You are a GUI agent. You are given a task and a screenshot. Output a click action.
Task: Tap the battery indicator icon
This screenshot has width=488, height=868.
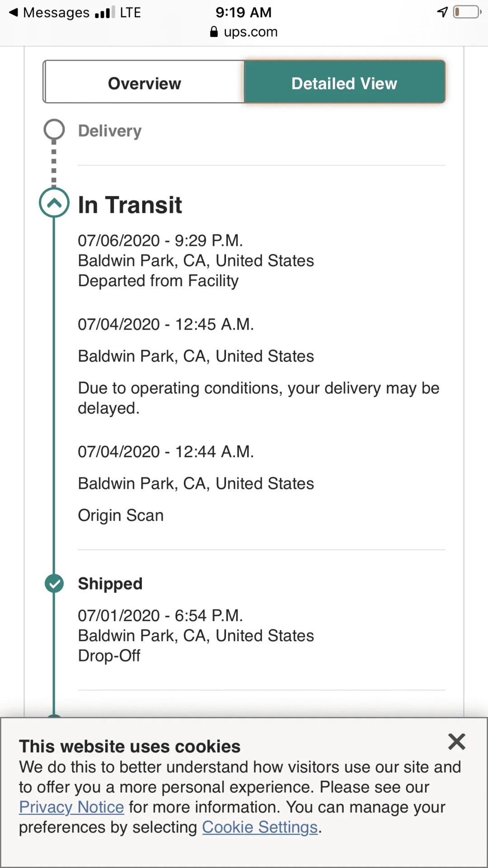pyautogui.click(x=467, y=12)
